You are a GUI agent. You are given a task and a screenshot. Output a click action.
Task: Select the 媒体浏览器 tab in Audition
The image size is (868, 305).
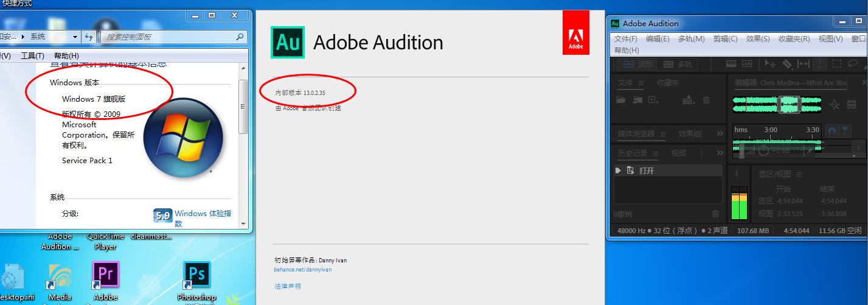coord(636,134)
